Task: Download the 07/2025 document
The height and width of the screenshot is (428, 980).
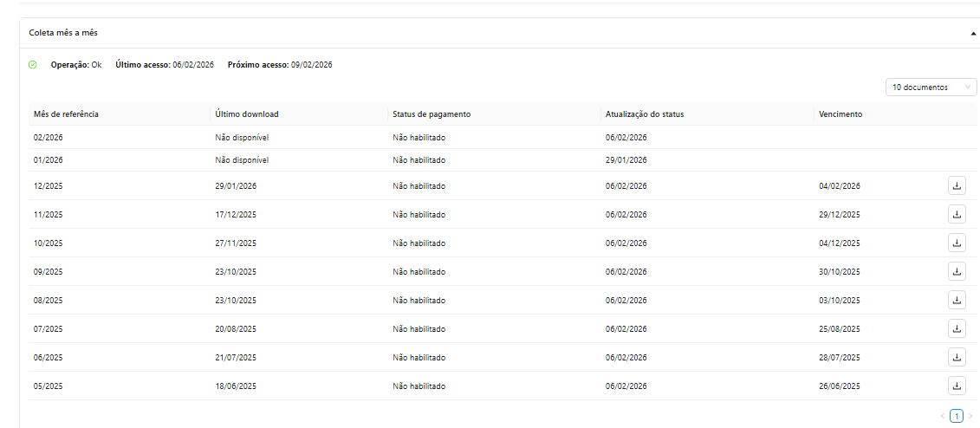Action: coord(957,328)
